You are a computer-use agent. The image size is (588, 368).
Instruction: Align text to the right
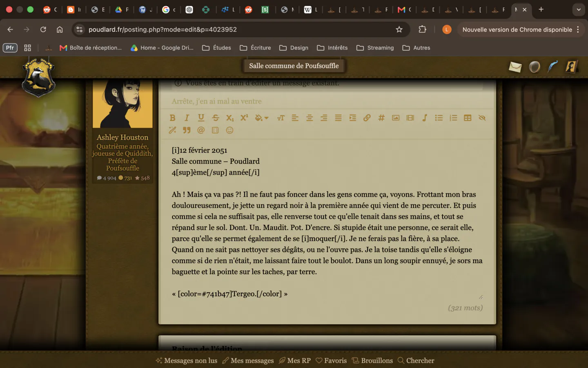(x=324, y=118)
